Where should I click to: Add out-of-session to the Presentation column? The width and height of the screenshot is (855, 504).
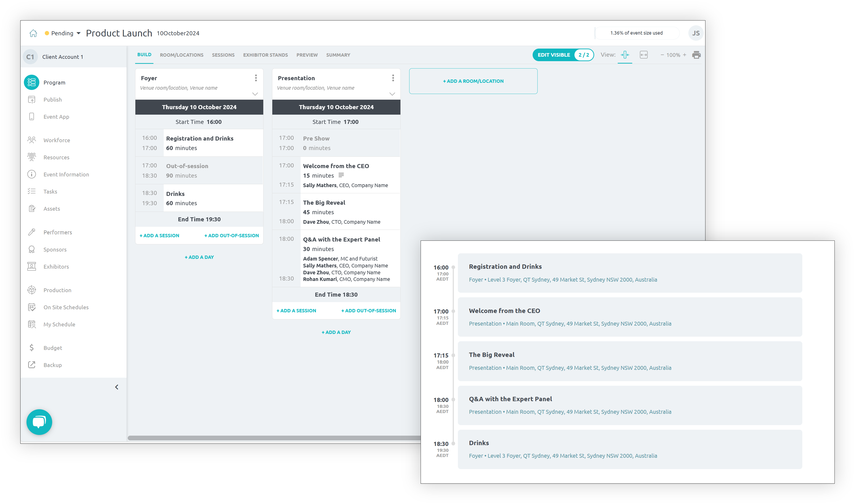click(x=368, y=310)
